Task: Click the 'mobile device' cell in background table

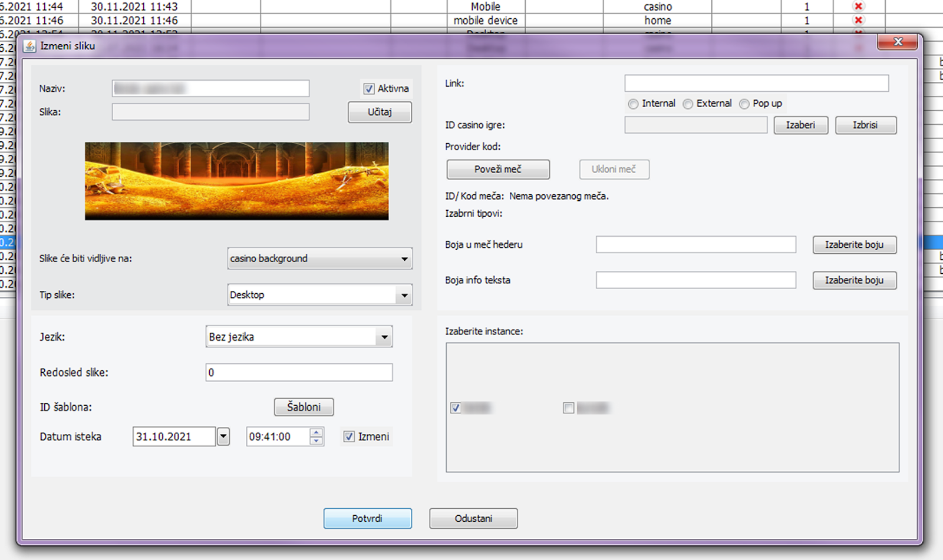Action: pyautogui.click(x=486, y=20)
